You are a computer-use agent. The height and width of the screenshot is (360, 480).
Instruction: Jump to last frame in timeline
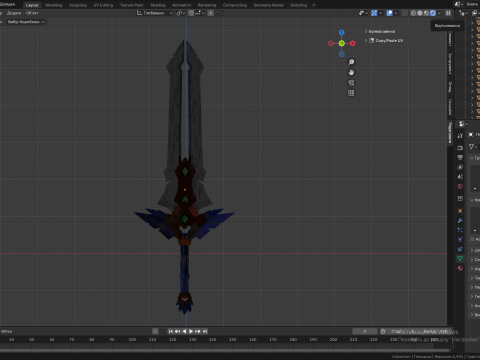[x=205, y=331]
